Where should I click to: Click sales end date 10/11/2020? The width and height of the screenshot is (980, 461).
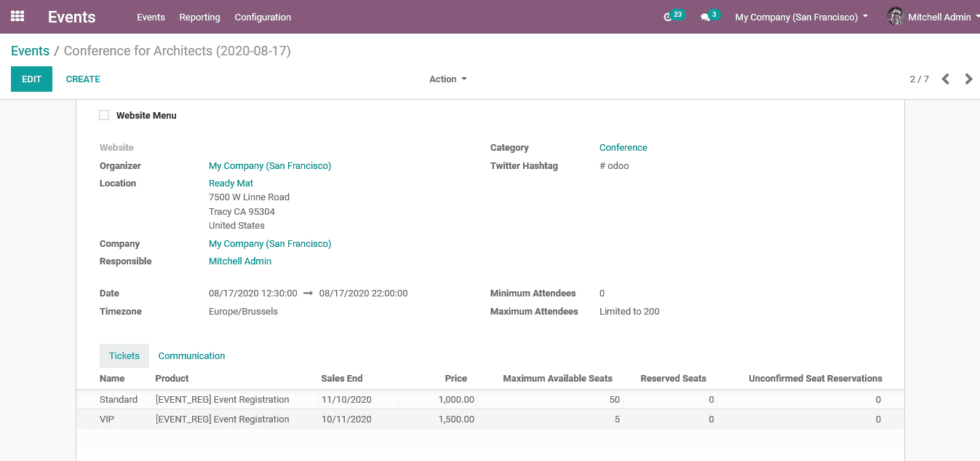tap(346, 419)
